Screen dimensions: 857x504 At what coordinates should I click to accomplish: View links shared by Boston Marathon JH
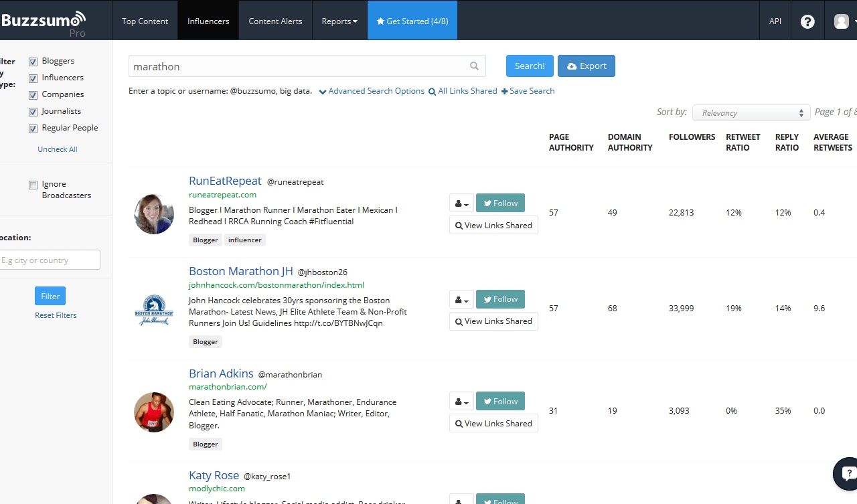493,321
